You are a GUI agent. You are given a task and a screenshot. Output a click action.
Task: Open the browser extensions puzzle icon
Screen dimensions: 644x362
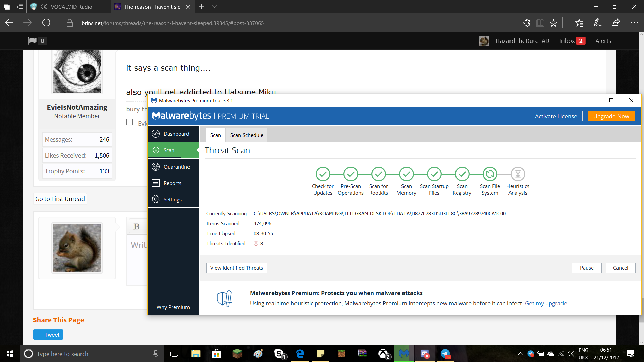527,23
